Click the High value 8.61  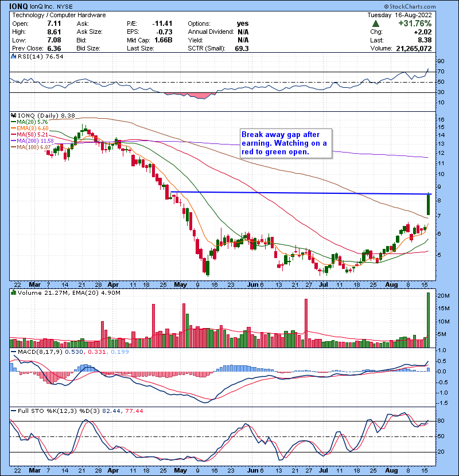pos(54,32)
